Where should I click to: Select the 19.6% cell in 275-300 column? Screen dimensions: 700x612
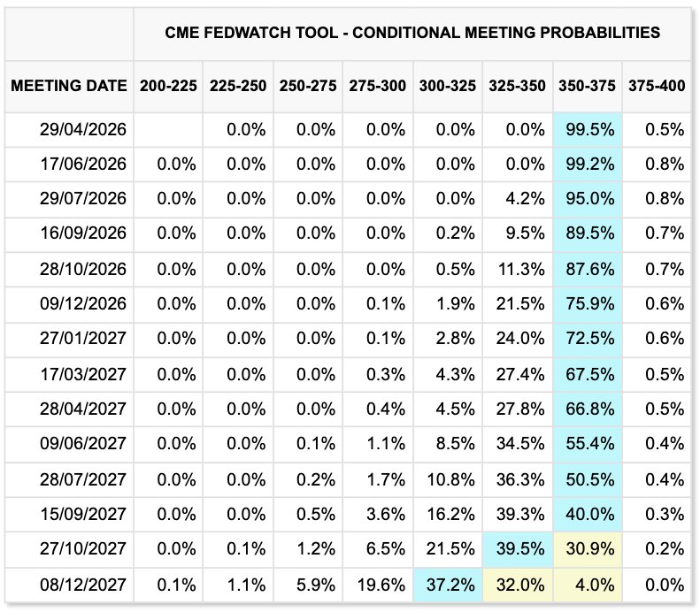pos(379,585)
